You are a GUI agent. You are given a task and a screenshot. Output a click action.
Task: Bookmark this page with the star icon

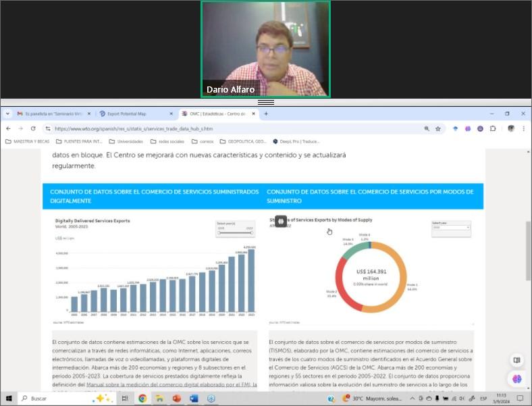click(x=437, y=128)
